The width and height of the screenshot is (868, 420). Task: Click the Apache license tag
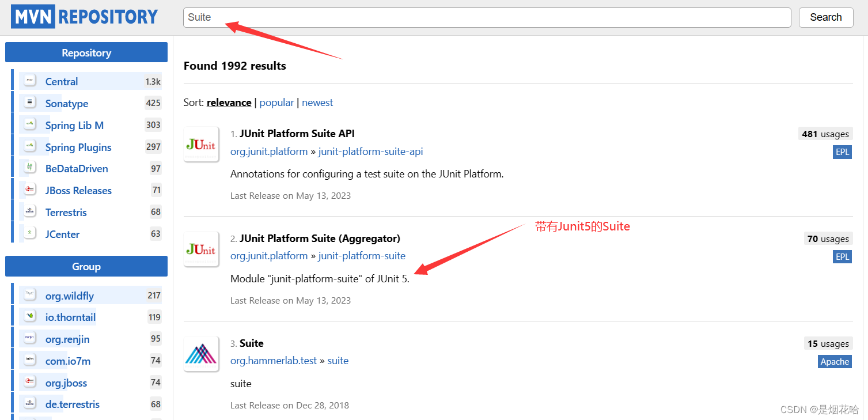pos(835,362)
